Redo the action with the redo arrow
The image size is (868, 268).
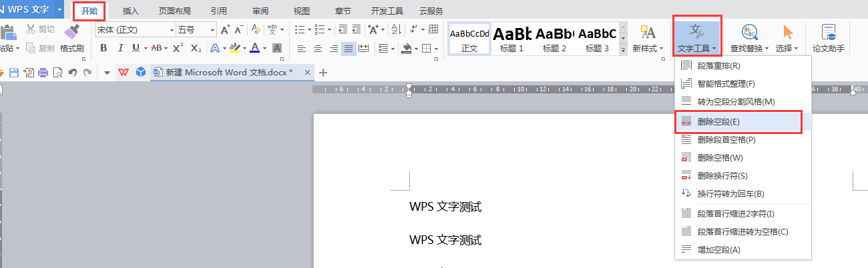click(x=87, y=72)
